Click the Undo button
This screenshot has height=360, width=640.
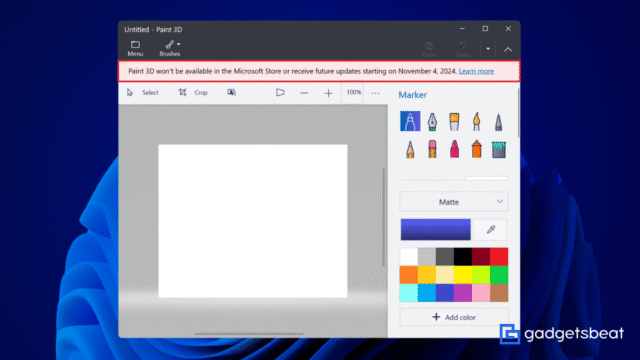pyautogui.click(x=463, y=49)
